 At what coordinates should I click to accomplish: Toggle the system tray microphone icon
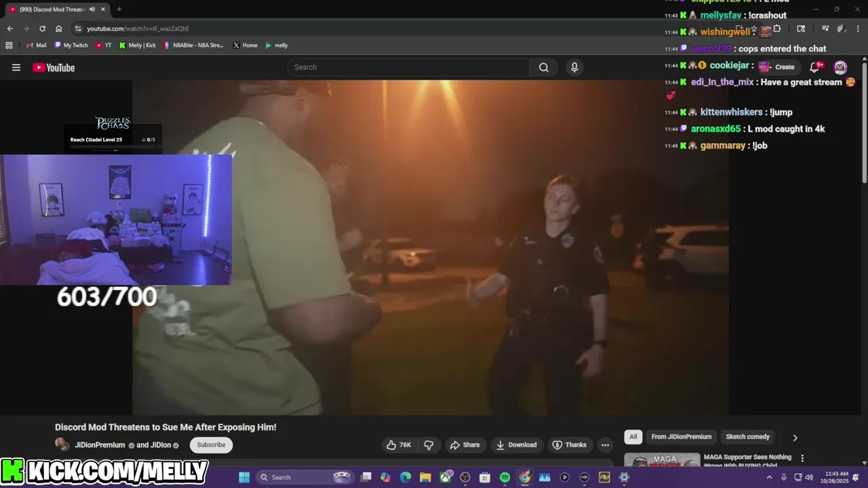click(x=784, y=477)
